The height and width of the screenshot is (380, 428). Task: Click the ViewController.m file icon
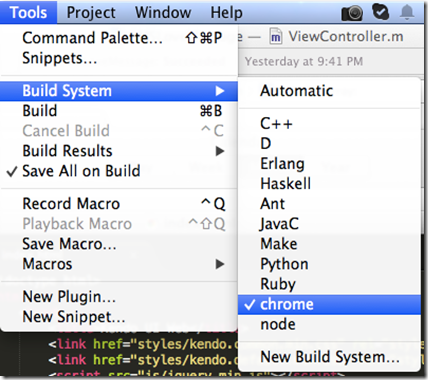276,37
